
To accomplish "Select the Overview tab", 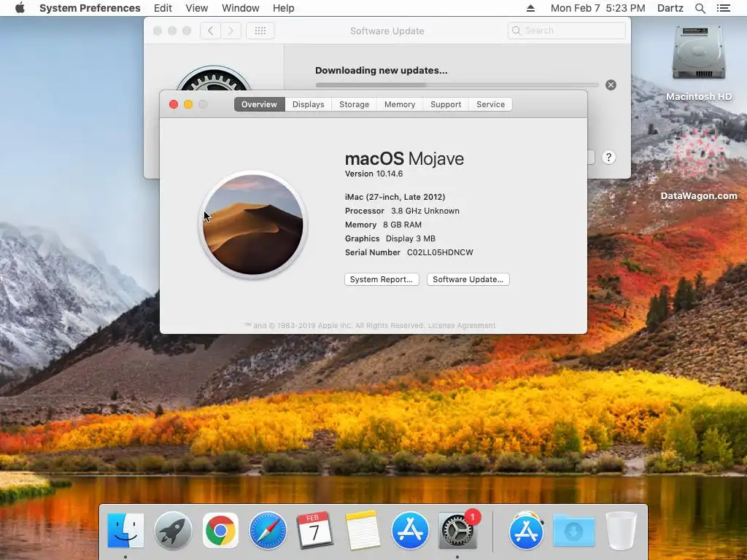I will (x=259, y=104).
